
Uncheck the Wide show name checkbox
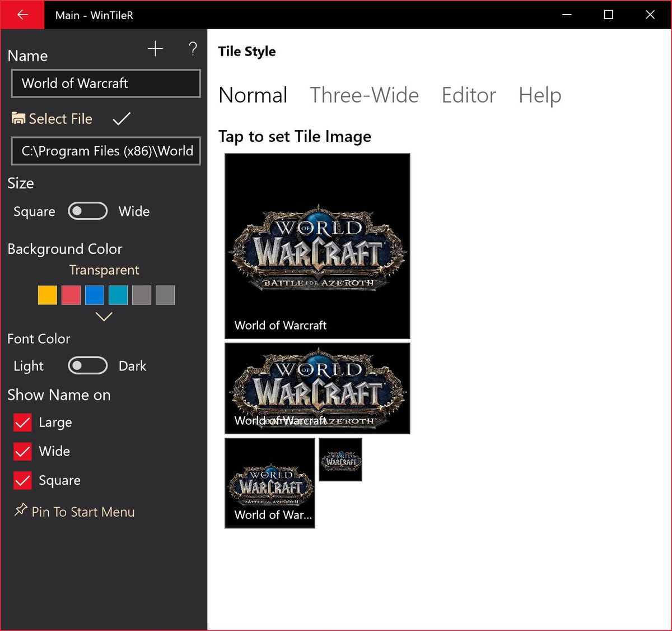[x=22, y=452]
